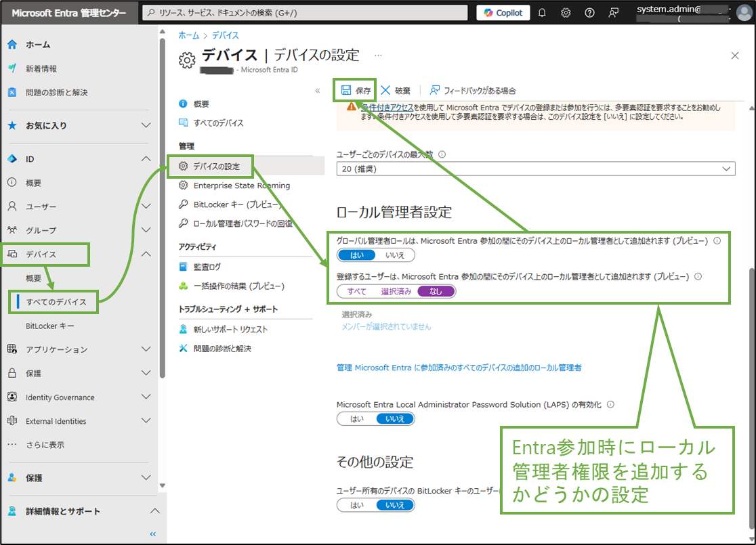The width and height of the screenshot is (756, 545).
Task: Click the グループ icon in the sidebar
Action: [13, 230]
